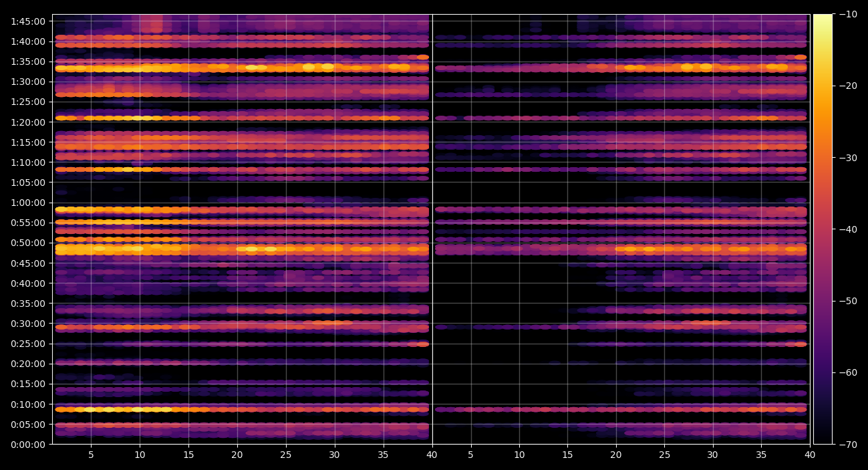This screenshot has height=470, width=868.
Task: Click the 0:25:00 y-axis tick label
Action: tap(28, 344)
